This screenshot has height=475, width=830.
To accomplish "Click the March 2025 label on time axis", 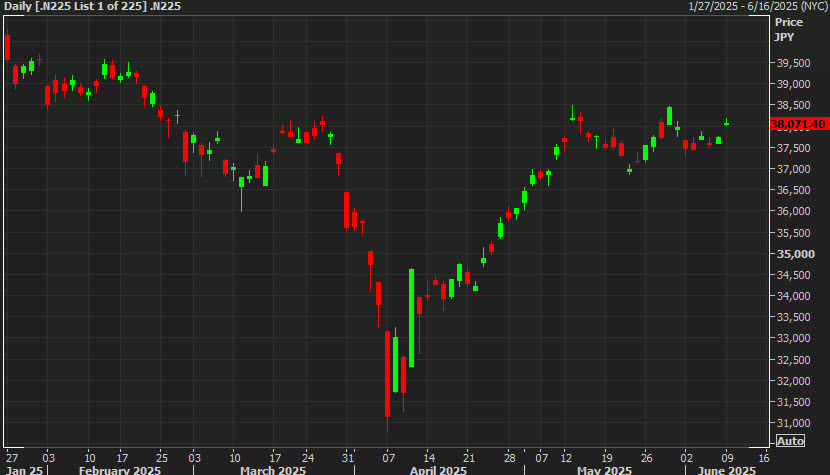I will pos(273,469).
